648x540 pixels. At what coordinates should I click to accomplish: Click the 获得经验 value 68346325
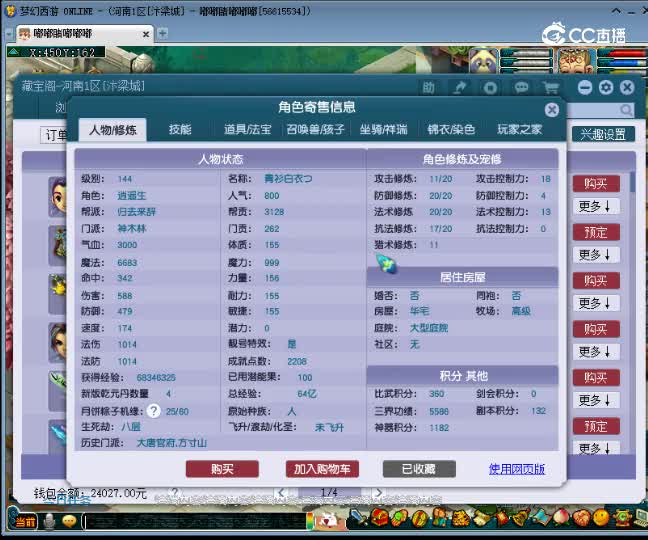[x=156, y=378]
